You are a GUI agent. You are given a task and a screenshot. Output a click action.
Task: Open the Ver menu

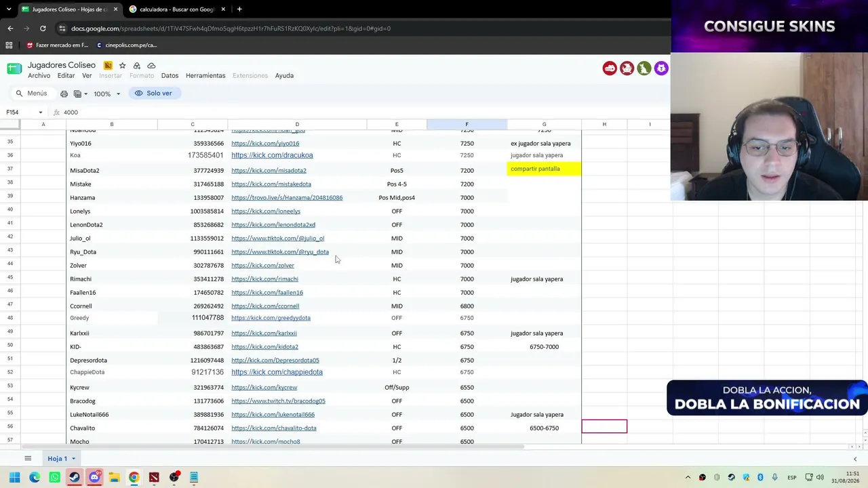pyautogui.click(x=87, y=76)
